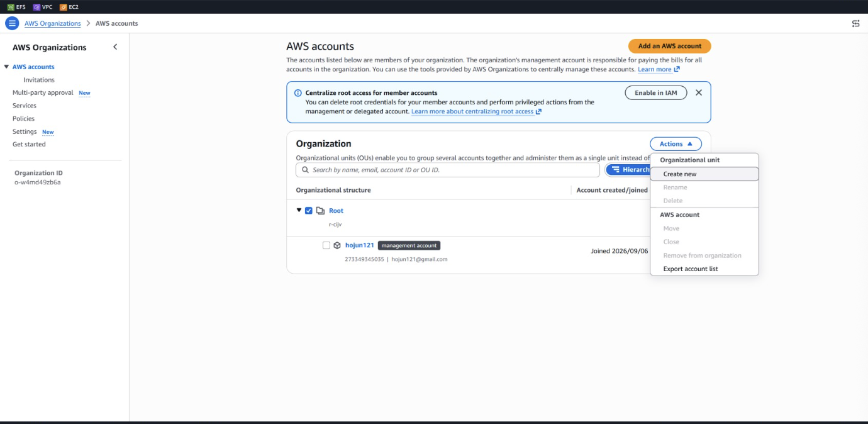Image resolution: width=868 pixels, height=424 pixels.
Task: Open Policies in the sidebar
Action: 23,118
